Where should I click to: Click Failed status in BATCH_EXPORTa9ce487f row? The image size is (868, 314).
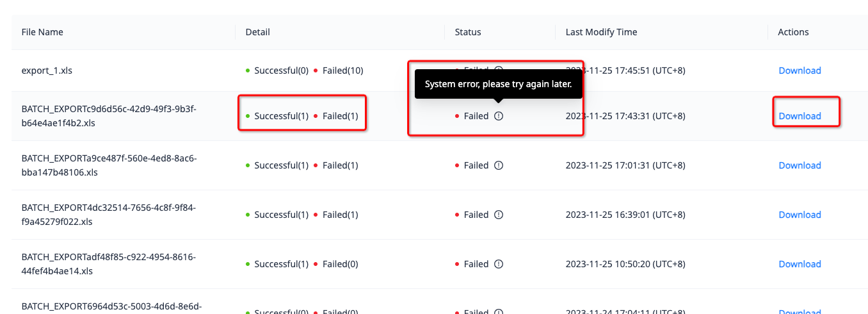coord(476,165)
